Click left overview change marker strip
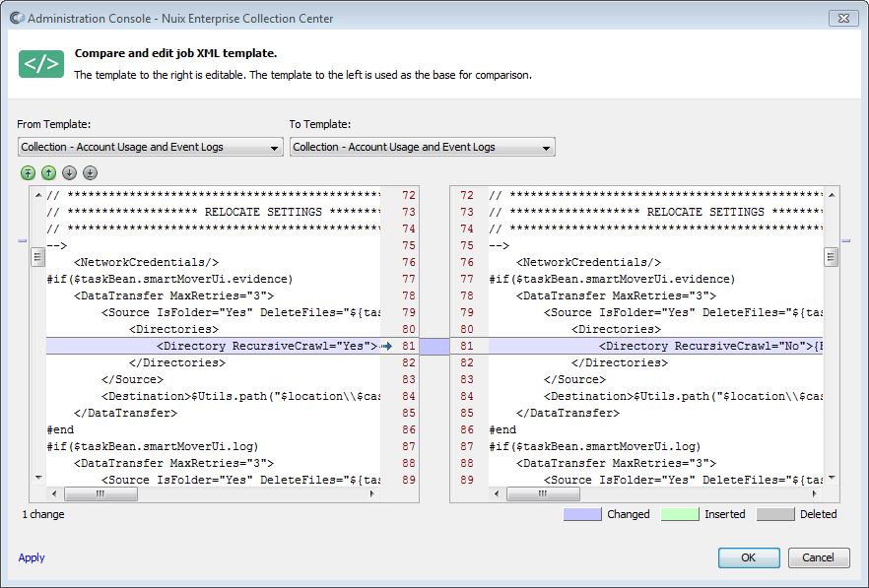 (x=22, y=240)
